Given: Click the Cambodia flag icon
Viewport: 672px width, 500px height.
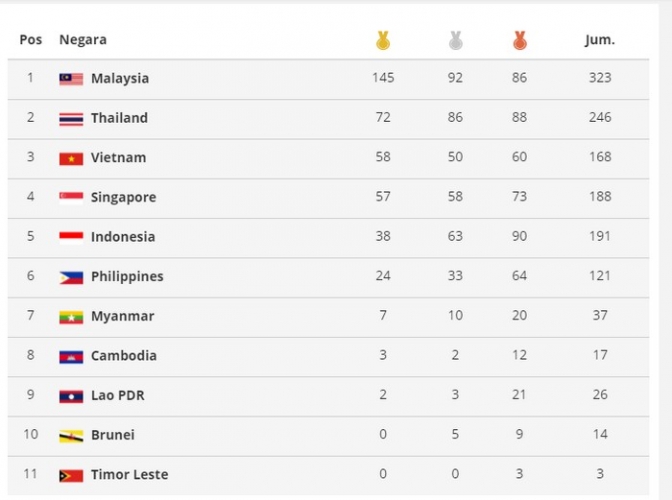Looking at the screenshot, I should tap(71, 356).
